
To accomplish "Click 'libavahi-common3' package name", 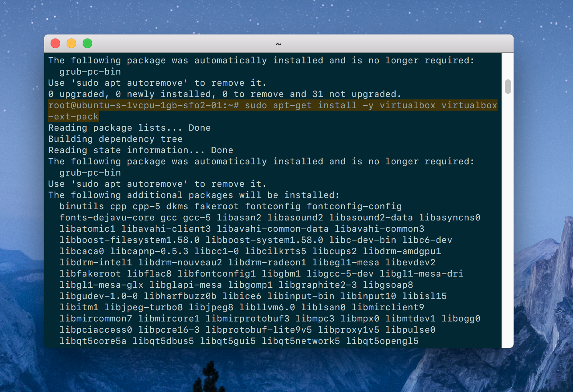I will pos(380,229).
